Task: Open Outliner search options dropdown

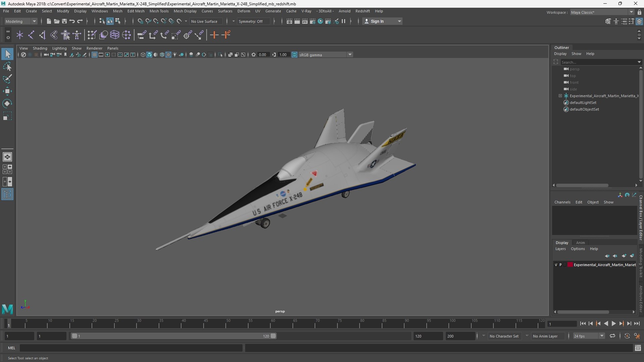Action: [639, 62]
